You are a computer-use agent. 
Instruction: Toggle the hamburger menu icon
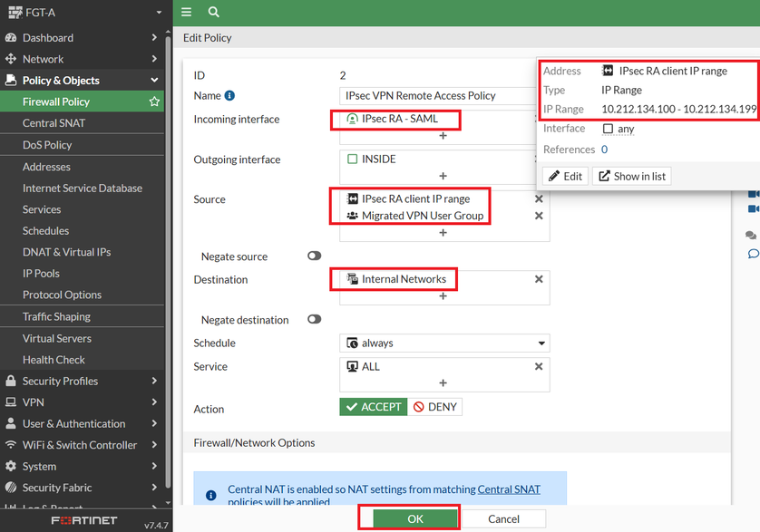click(x=187, y=12)
